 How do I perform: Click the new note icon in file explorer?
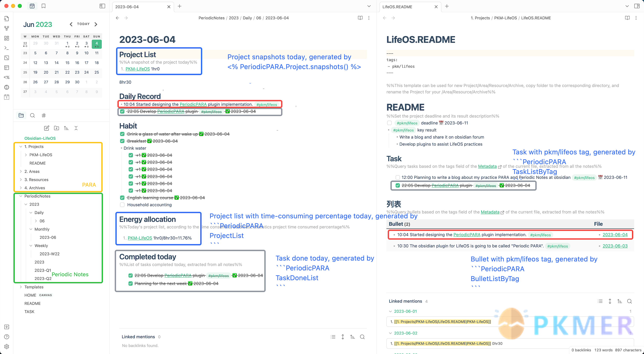(x=46, y=128)
